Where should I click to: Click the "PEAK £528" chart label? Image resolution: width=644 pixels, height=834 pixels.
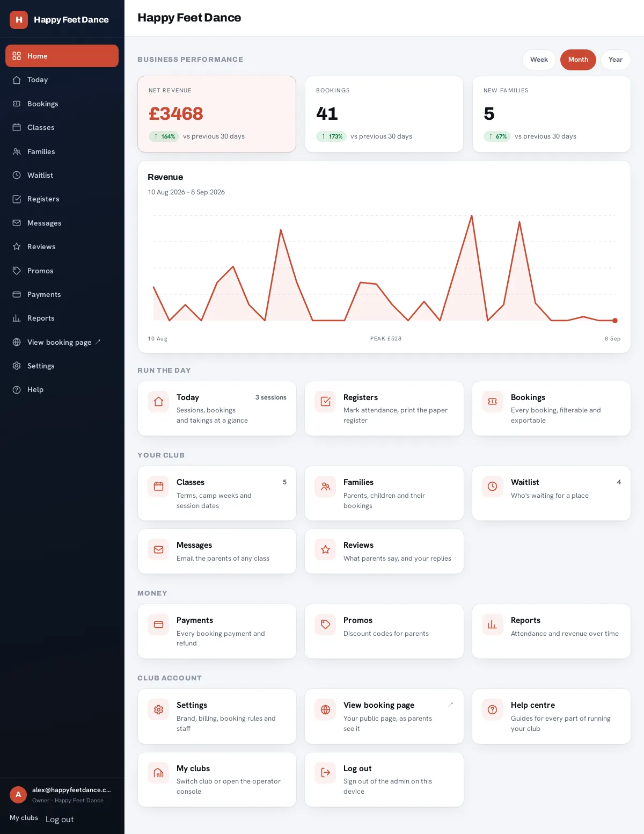coord(386,339)
